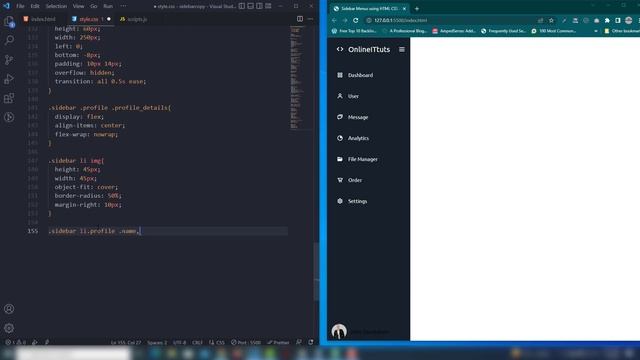640x360 pixels.
Task: Go back in the browser
Action: (334, 20)
